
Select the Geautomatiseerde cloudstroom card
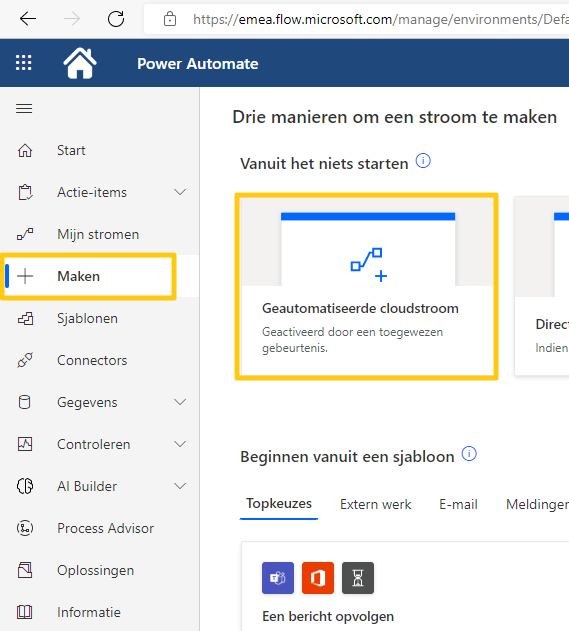pos(367,287)
